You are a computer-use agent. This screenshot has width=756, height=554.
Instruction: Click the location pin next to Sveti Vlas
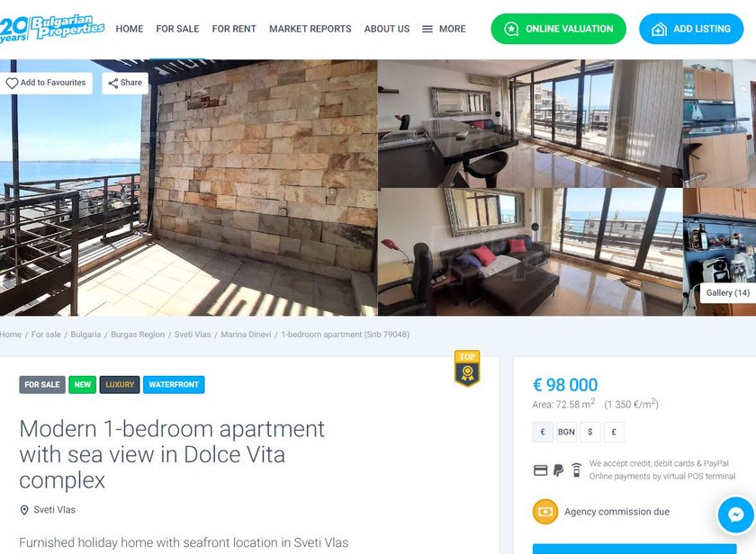tap(24, 510)
